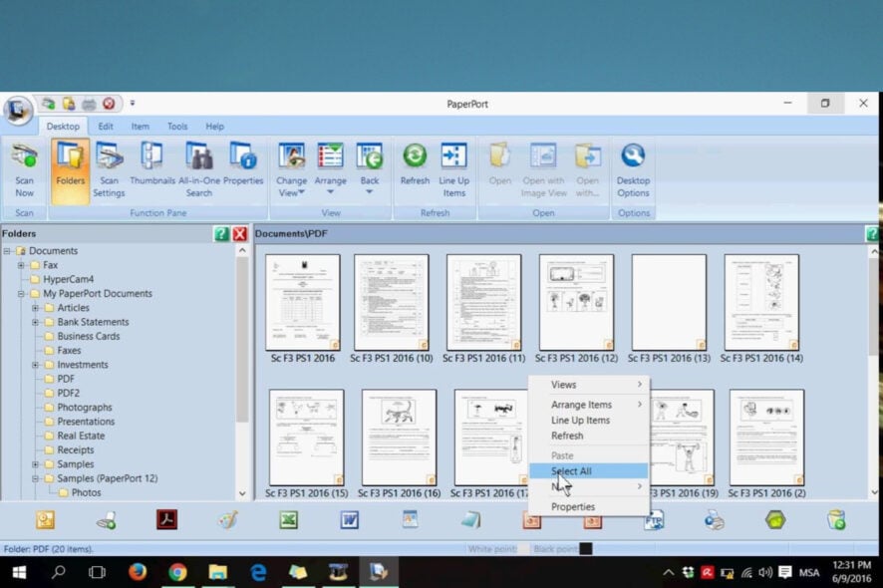Open the Help ribbon tab

214,127
